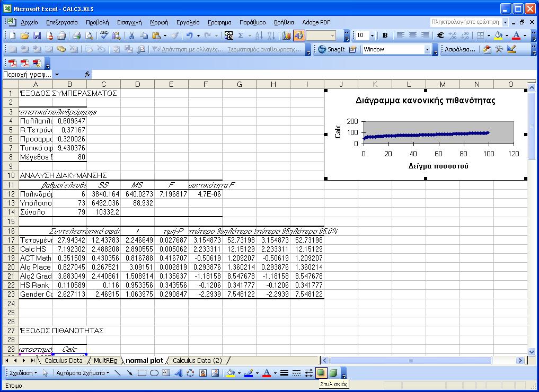Create a new blank workbook
Screen dimensions: 539x392
12,35
